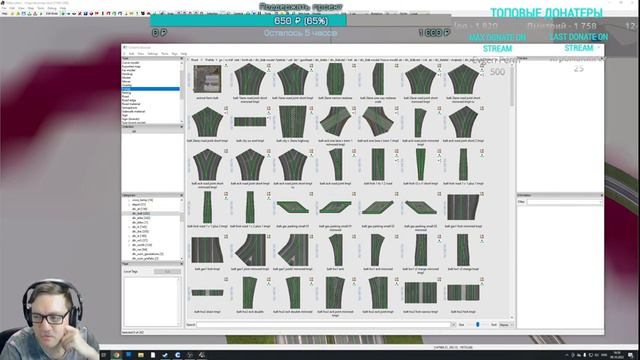
Task: Click the button next to Local Tags
Action: 167,271
